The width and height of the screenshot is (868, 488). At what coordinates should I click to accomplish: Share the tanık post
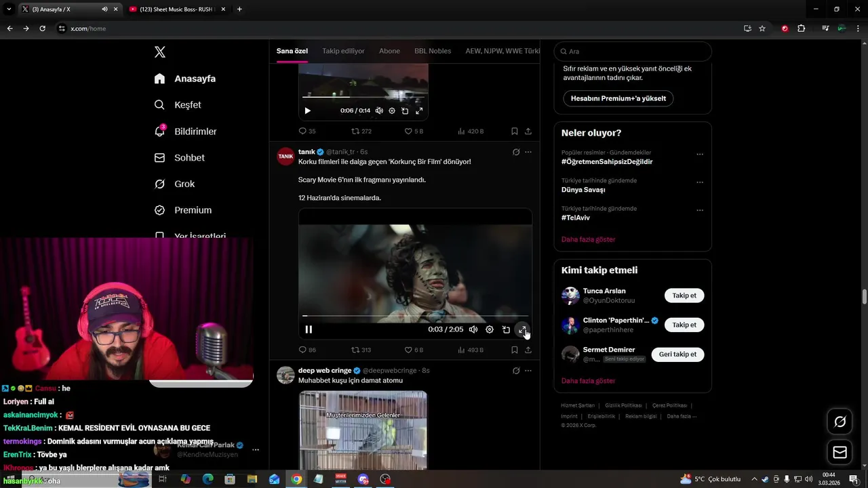(x=528, y=350)
